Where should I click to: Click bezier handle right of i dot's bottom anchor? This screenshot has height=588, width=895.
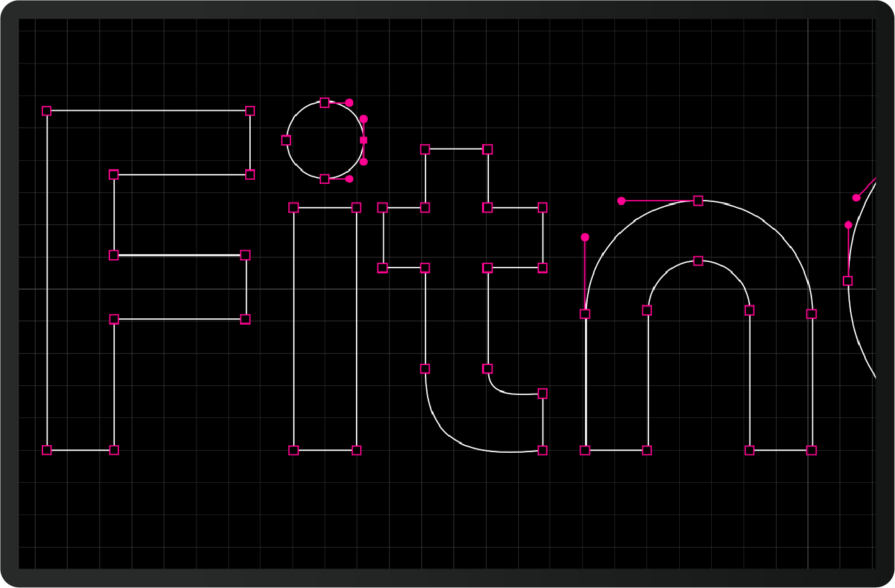[x=349, y=179]
